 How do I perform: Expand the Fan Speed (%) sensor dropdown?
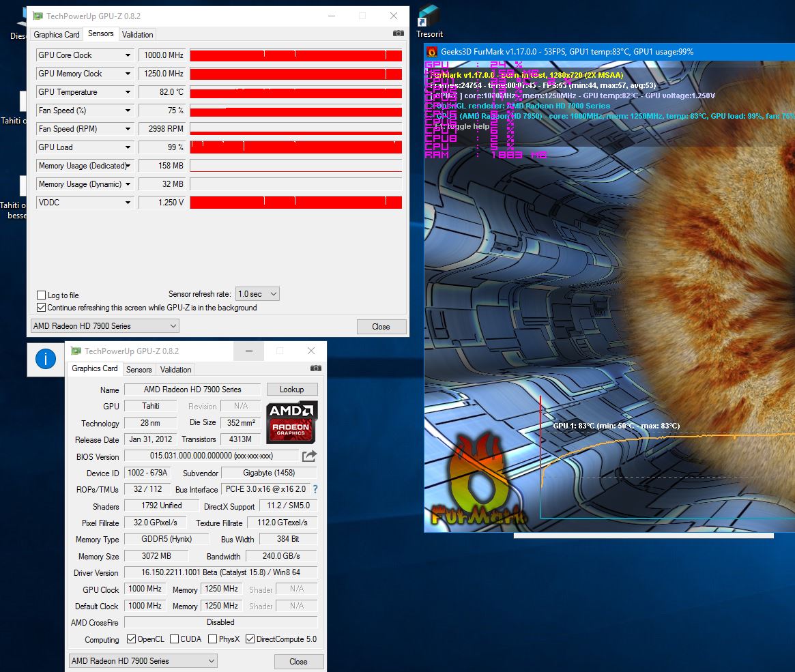[x=128, y=111]
